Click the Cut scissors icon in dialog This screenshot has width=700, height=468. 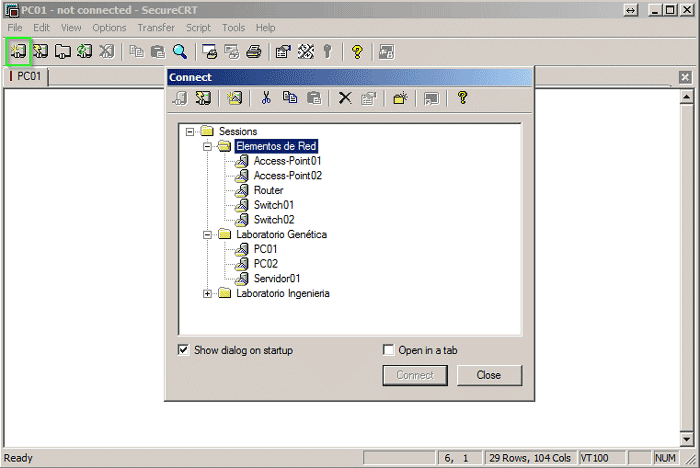click(266, 98)
